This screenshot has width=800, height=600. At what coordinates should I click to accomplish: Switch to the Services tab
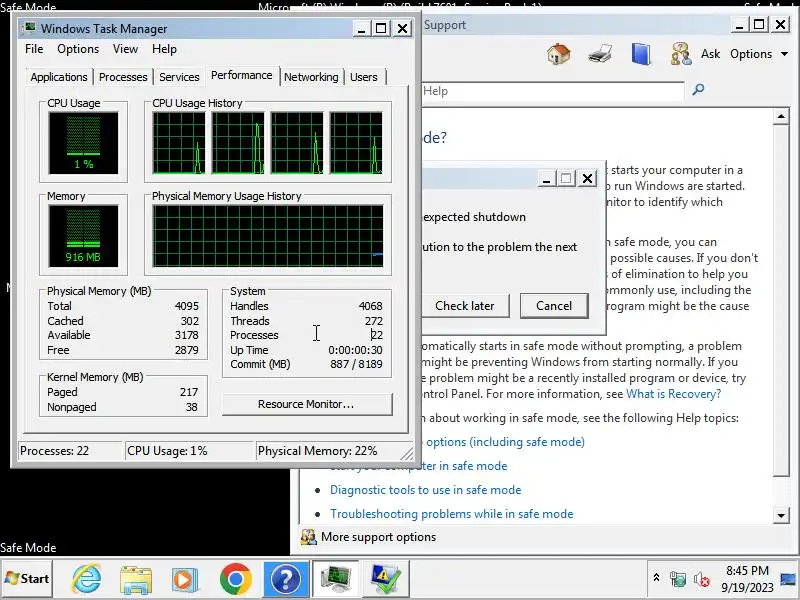tap(179, 77)
